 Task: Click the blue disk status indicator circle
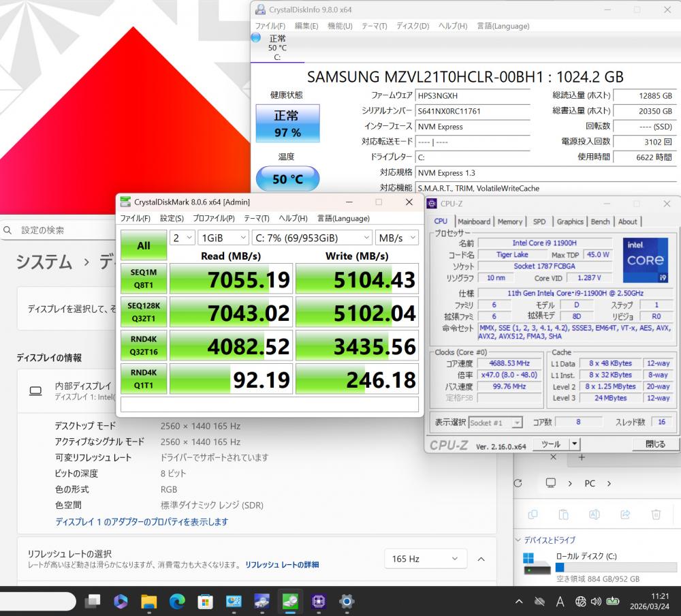coord(255,38)
